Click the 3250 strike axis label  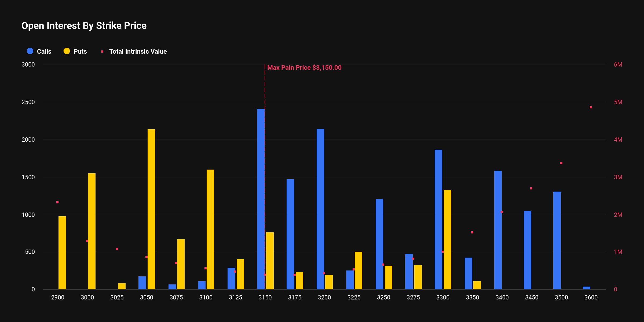click(383, 297)
